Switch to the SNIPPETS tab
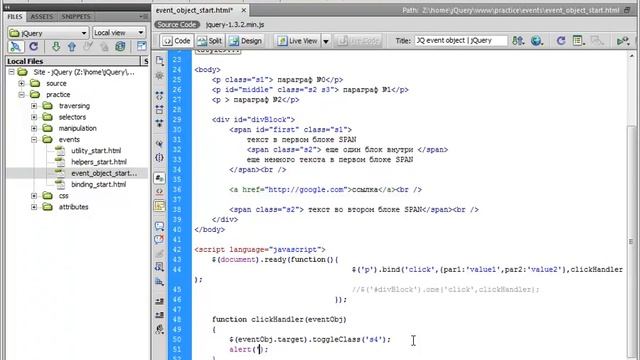The image size is (640, 360). pyautogui.click(x=76, y=17)
